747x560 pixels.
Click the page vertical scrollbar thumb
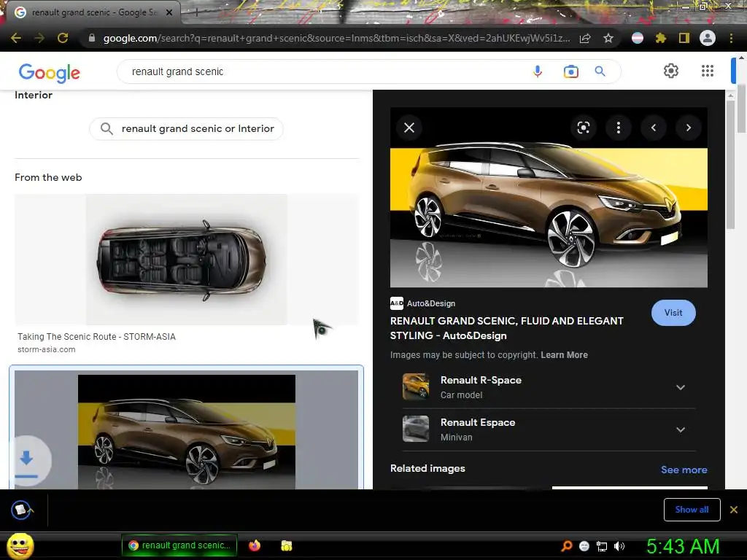(741, 109)
